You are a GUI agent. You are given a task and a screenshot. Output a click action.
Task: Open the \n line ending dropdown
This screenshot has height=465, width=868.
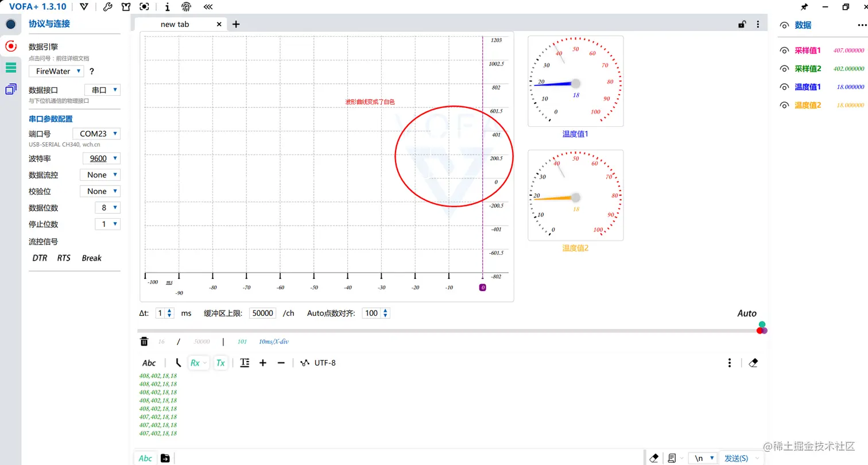tap(703, 458)
